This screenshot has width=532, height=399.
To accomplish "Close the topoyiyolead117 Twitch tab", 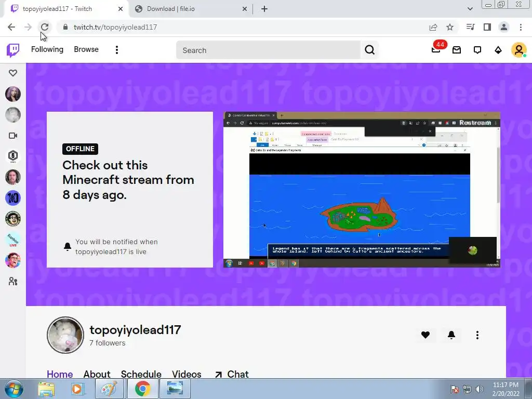I will (x=121, y=9).
